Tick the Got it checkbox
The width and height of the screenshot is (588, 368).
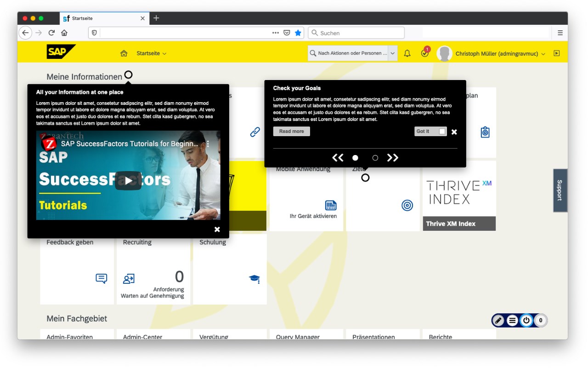pyautogui.click(x=442, y=131)
